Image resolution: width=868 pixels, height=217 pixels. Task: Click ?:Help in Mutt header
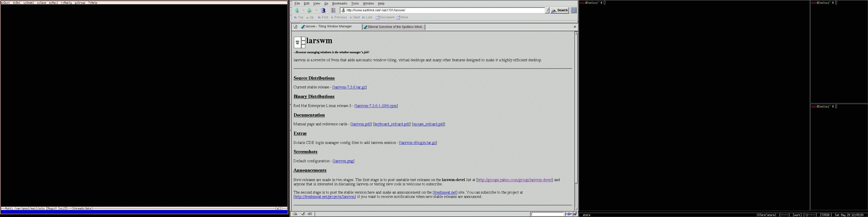(x=93, y=3)
